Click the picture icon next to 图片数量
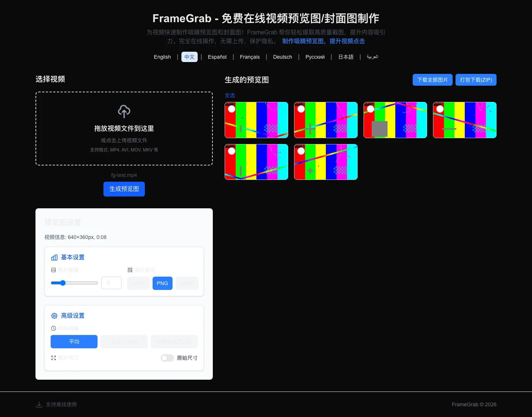532x417 pixels. [x=54, y=270]
